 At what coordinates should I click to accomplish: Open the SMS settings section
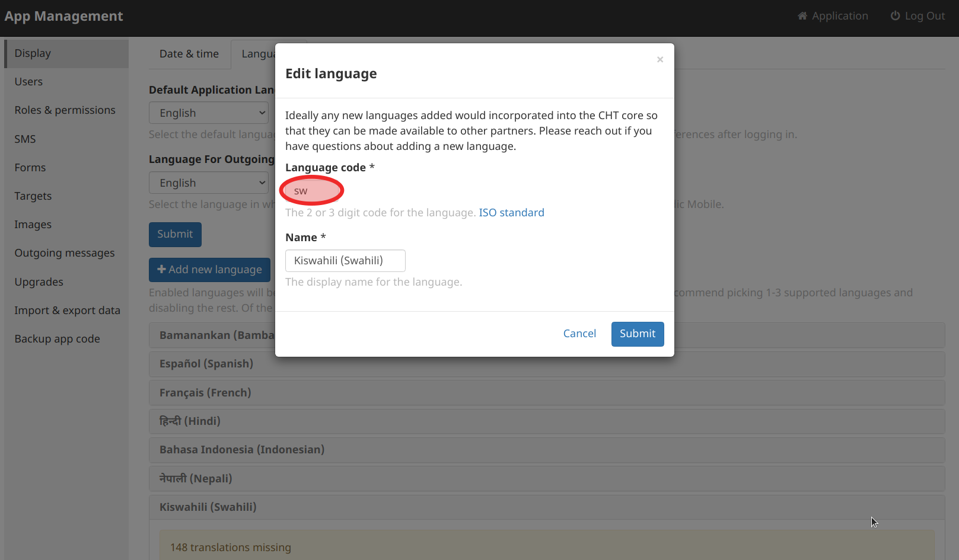pos(66,139)
